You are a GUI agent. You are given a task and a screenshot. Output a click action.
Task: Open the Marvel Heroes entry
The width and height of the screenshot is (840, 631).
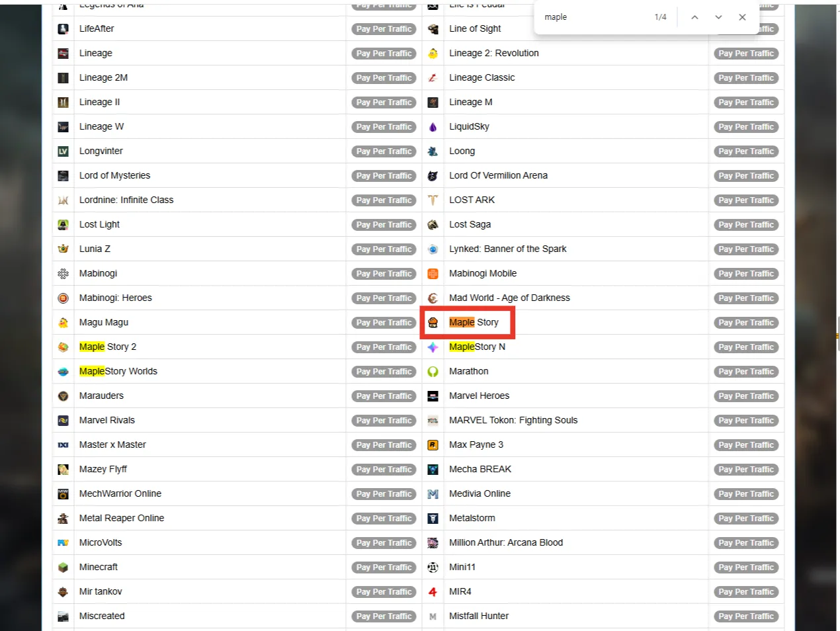480,396
